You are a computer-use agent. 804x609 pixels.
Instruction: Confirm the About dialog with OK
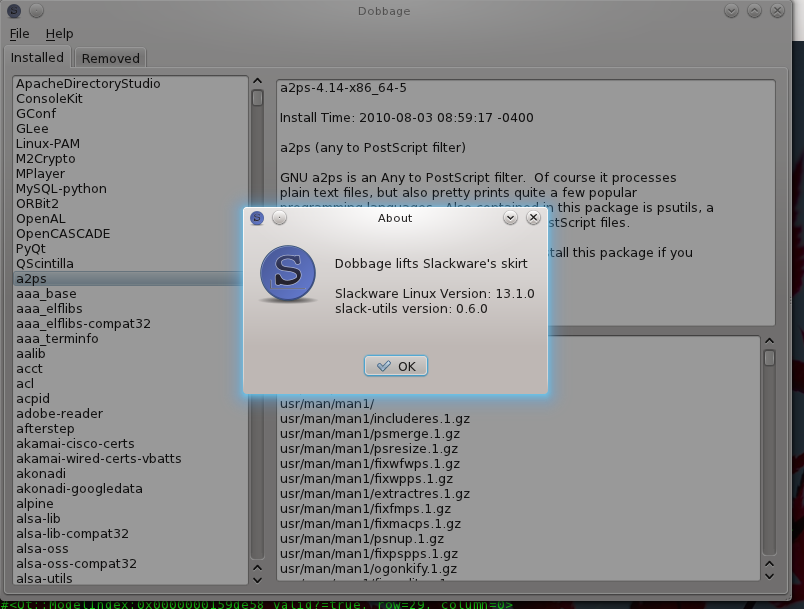tap(396, 366)
